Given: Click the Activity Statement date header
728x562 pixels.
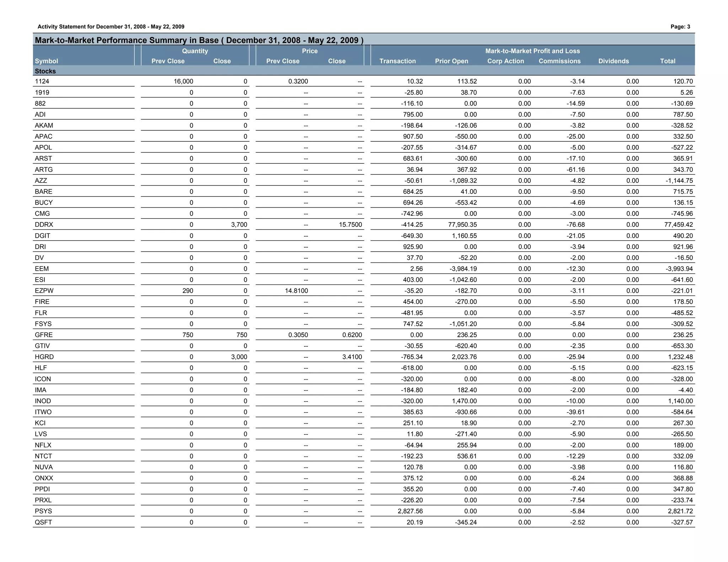Looking at the screenshot, I should (111, 27).
